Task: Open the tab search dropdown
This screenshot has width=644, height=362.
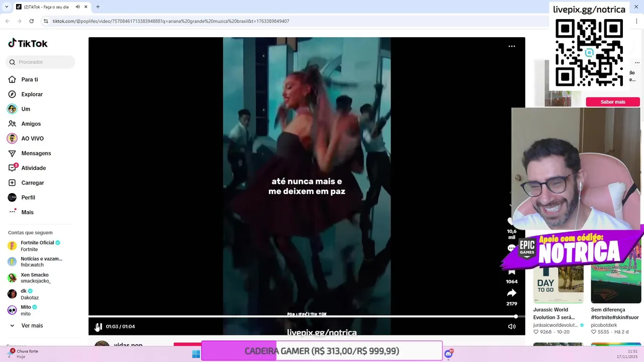Action: [x=7, y=7]
